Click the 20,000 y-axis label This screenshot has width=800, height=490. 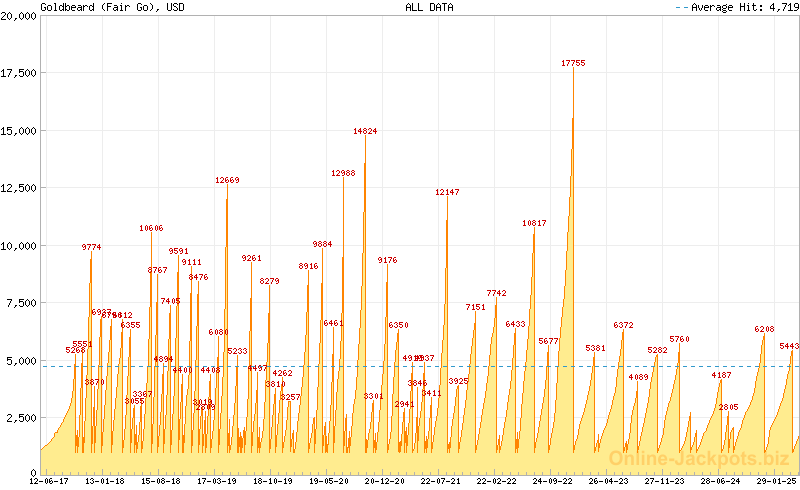tap(20, 16)
